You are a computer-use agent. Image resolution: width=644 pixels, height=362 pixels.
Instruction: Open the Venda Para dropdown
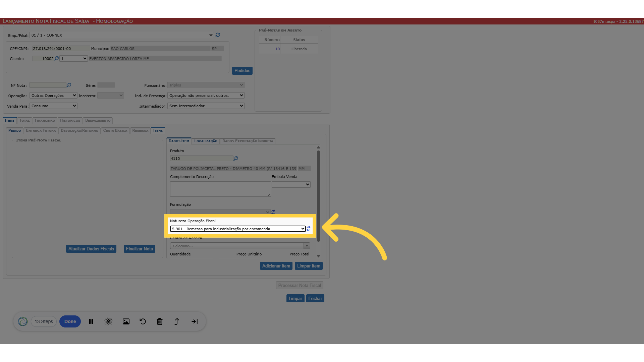click(x=53, y=106)
